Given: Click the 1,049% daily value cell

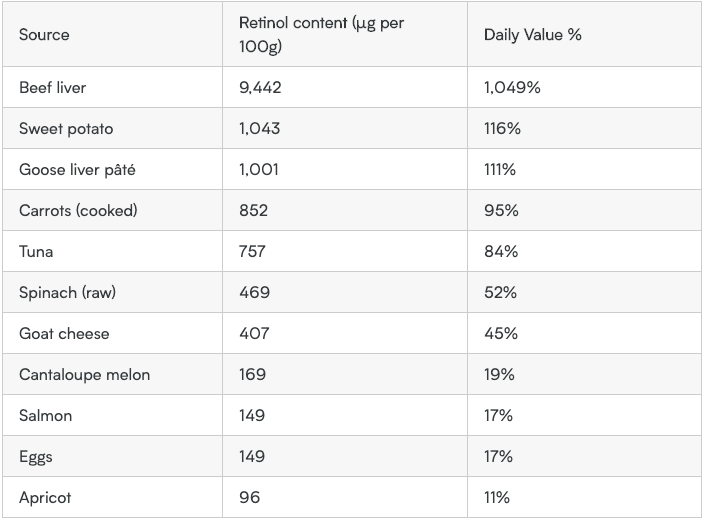Looking at the screenshot, I should pyautogui.click(x=584, y=88).
